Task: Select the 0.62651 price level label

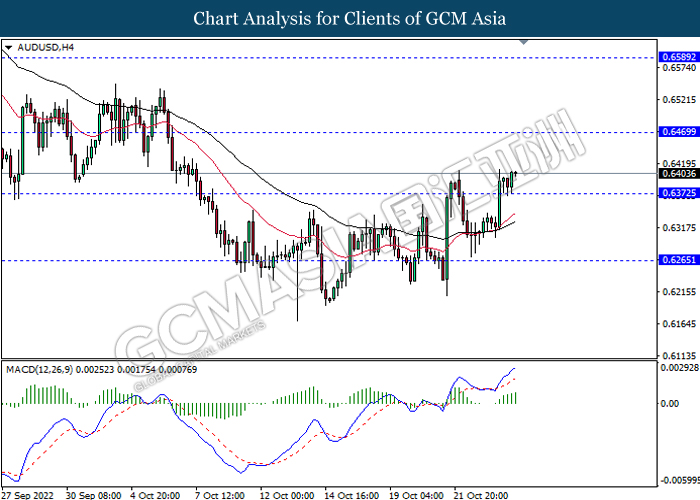Action: 679,260
